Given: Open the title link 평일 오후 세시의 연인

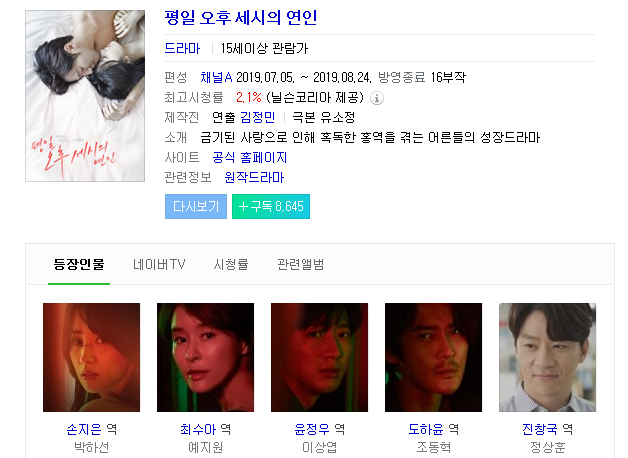Looking at the screenshot, I should (241, 18).
